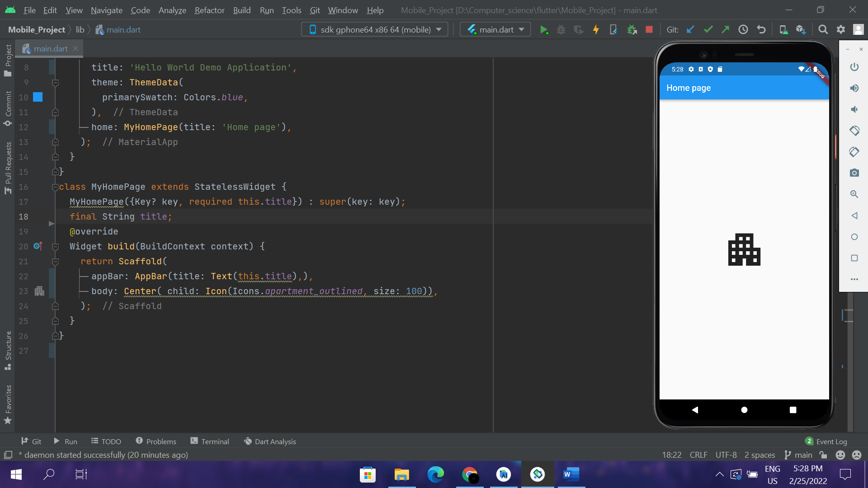The image size is (868, 488).
Task: Click emulator zoom magnifier icon
Action: 854,194
